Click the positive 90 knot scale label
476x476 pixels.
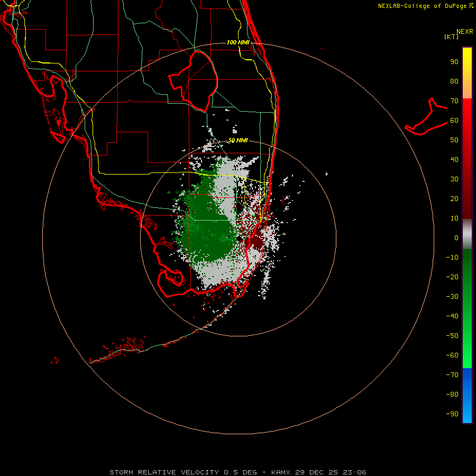pyautogui.click(x=454, y=62)
